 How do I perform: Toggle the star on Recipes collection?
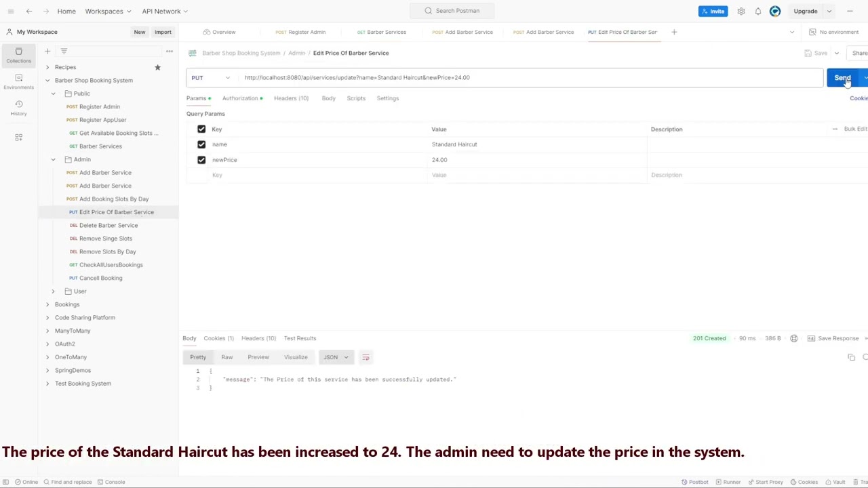[157, 67]
